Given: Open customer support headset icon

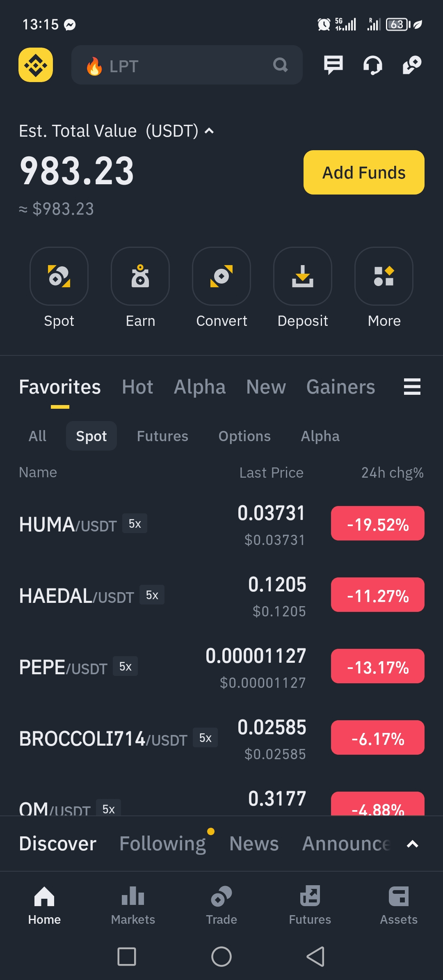Looking at the screenshot, I should [372, 65].
